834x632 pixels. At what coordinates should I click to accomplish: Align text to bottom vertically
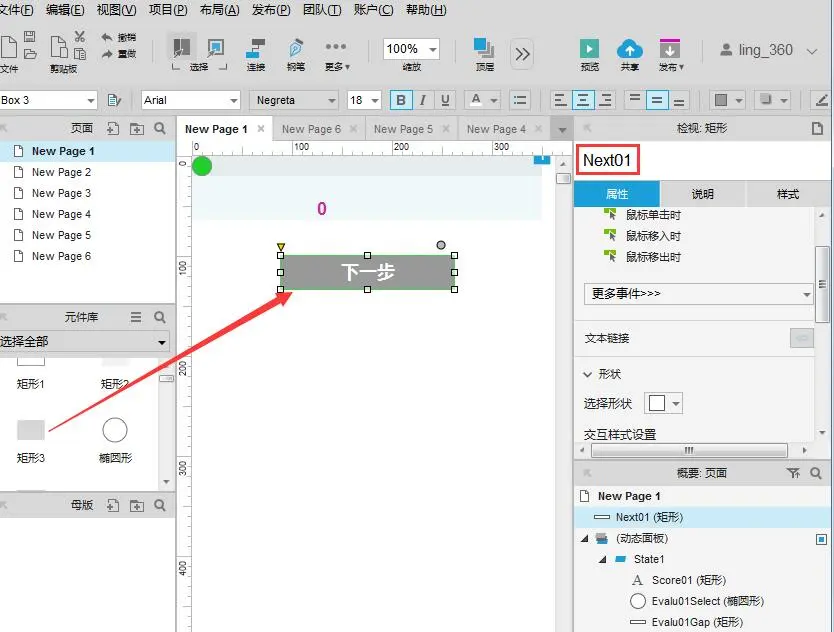679,100
